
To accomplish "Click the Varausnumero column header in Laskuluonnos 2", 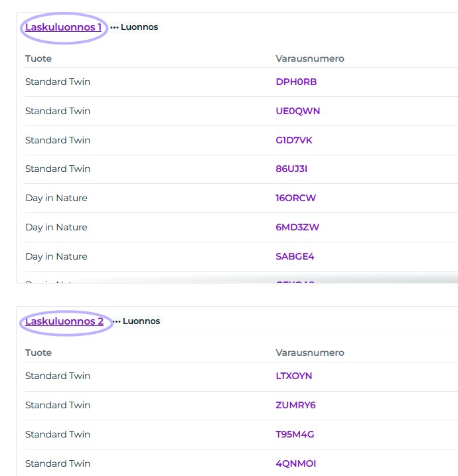I will click(310, 353).
